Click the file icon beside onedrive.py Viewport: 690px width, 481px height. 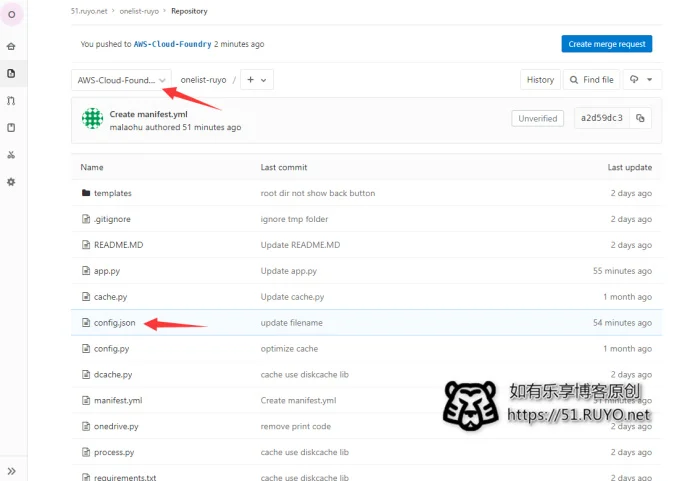(x=86, y=426)
